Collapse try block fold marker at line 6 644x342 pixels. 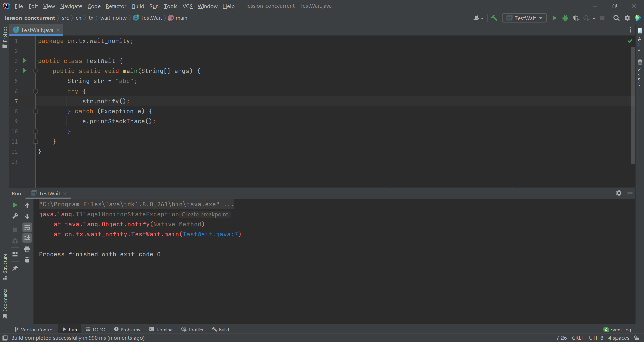pyautogui.click(x=36, y=91)
